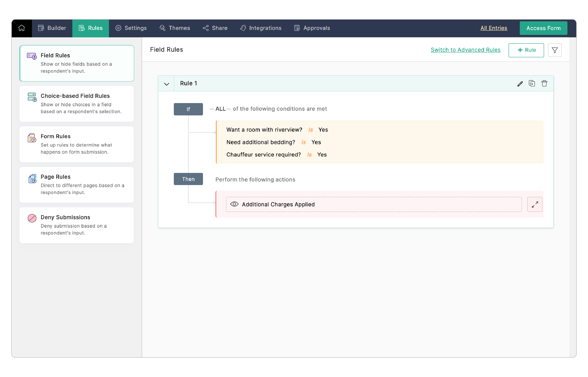Open the Page Rules card
The image size is (588, 377).
[77, 185]
